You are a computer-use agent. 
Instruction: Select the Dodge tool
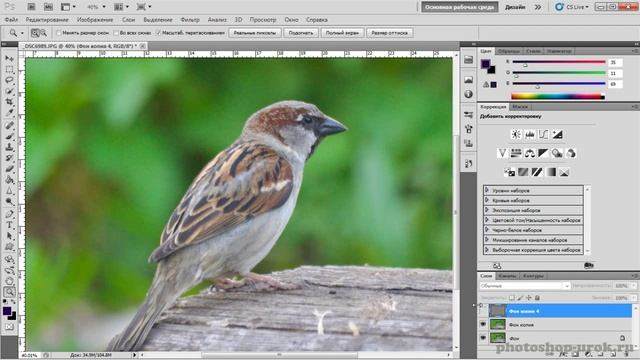pyautogui.click(x=9, y=202)
